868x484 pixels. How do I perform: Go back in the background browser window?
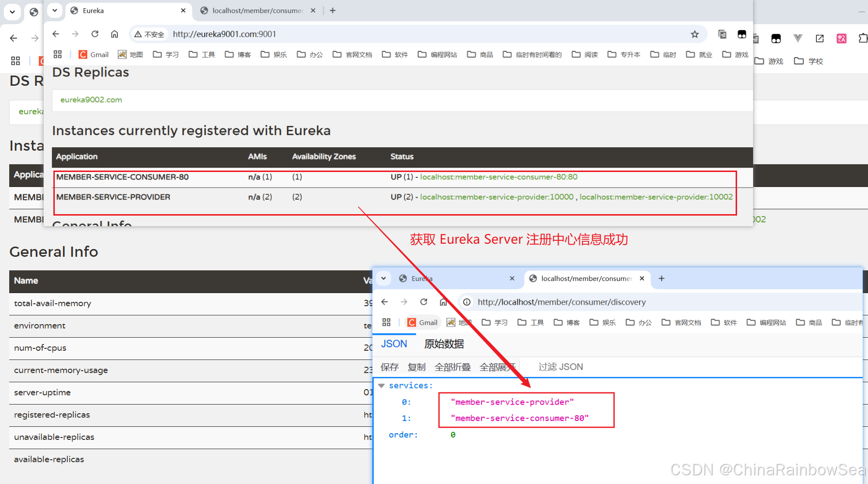[14, 38]
